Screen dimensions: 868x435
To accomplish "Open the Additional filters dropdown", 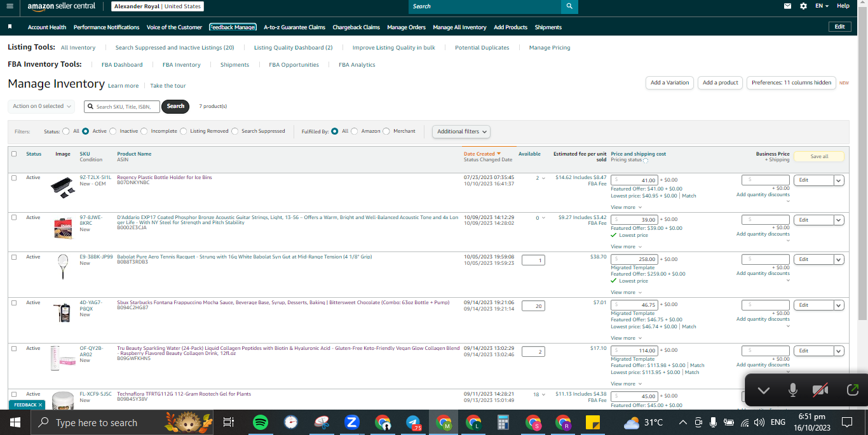I will click(462, 131).
